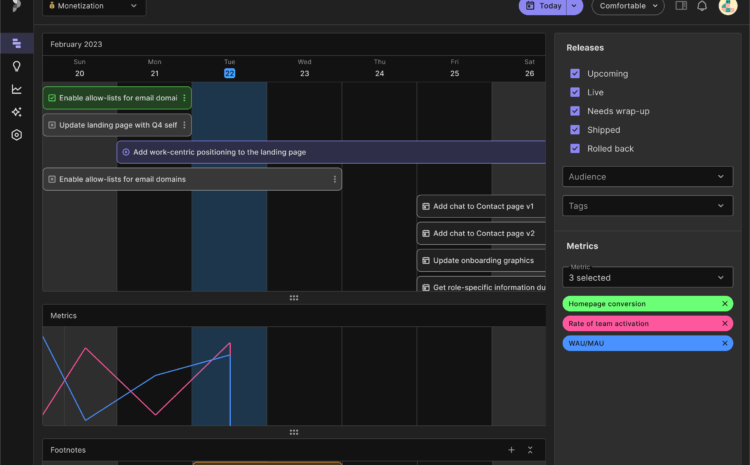This screenshot has width=750, height=465.
Task: Open options for 'Enable allow-lists for email domains' card
Action: pos(334,179)
